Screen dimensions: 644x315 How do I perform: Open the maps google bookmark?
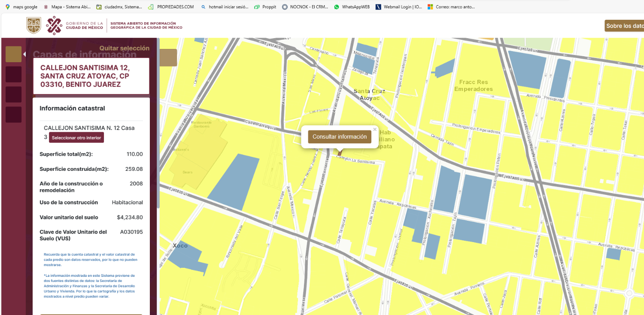[x=21, y=7]
